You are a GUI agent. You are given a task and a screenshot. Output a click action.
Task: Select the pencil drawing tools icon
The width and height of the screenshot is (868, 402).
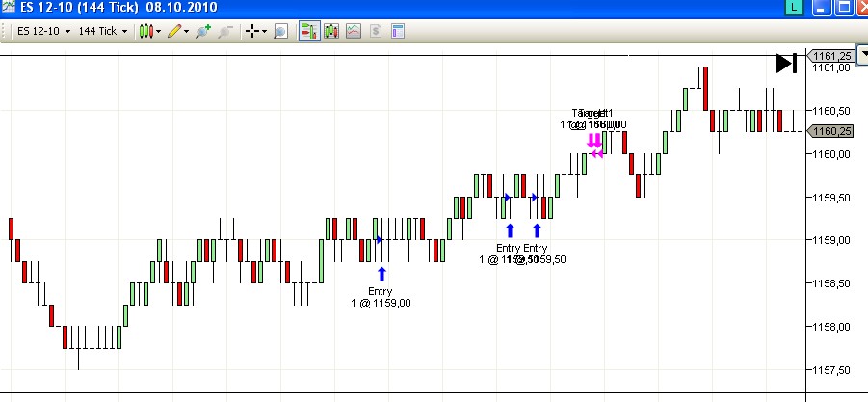click(173, 31)
